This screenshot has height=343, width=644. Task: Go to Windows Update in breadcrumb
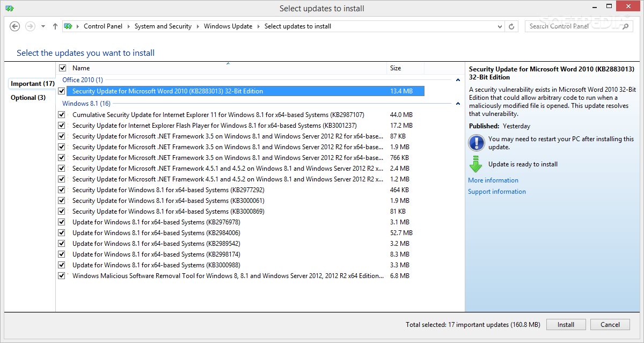pyautogui.click(x=228, y=26)
